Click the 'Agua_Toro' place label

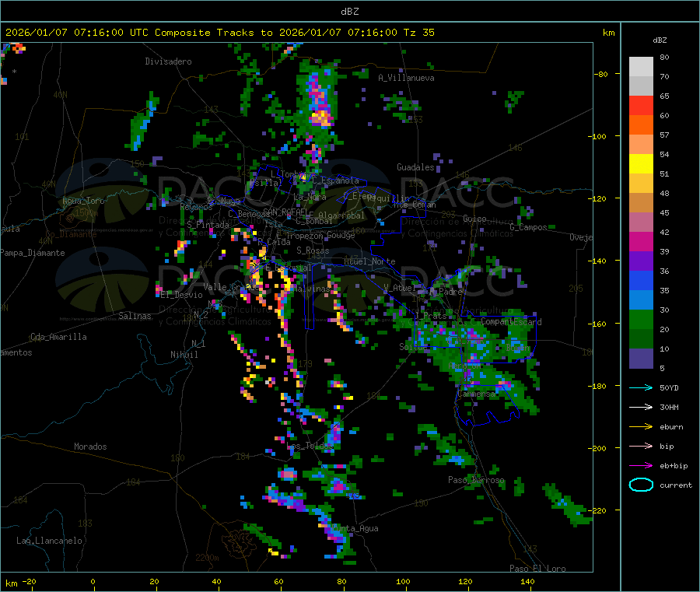[83, 201]
